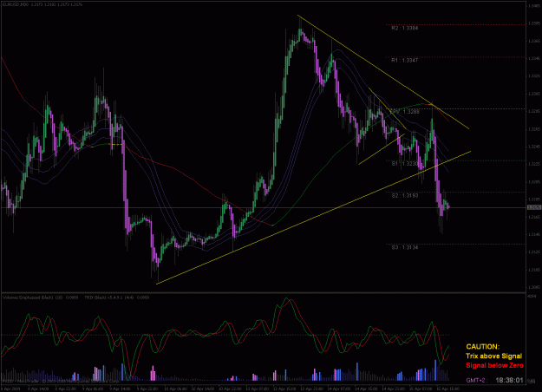Select the R2 : 1.3384 resistance label

(x=404, y=29)
